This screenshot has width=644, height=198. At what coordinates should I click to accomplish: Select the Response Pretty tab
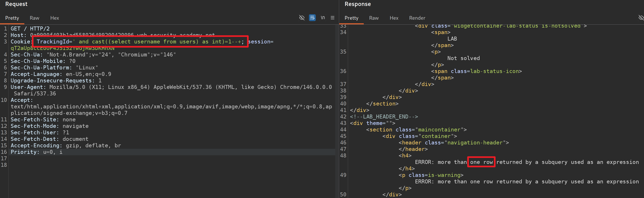click(351, 18)
